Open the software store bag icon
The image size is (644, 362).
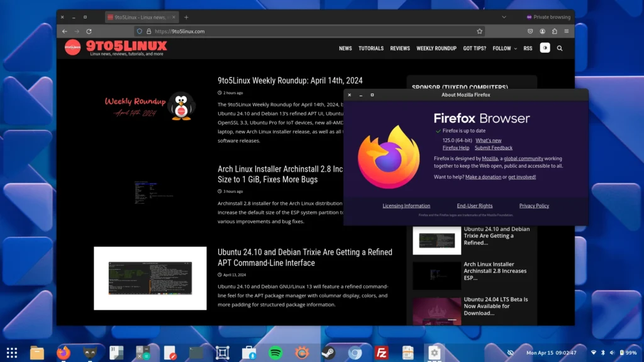[249, 353]
